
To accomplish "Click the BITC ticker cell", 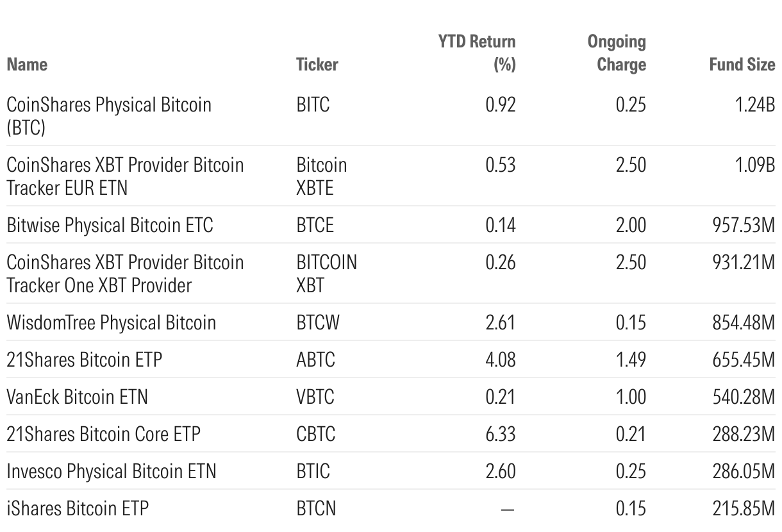I will (313, 104).
